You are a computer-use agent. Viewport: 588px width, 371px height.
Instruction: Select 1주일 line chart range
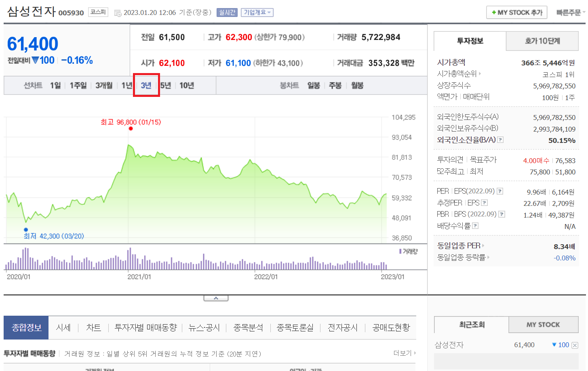click(78, 86)
